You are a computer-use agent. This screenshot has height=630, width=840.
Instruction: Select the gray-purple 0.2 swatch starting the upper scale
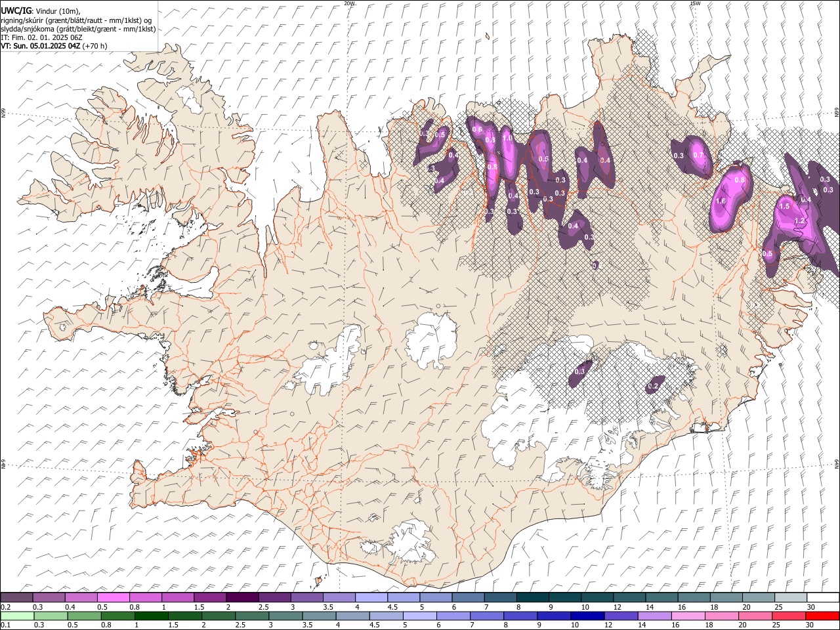[x=16, y=598]
